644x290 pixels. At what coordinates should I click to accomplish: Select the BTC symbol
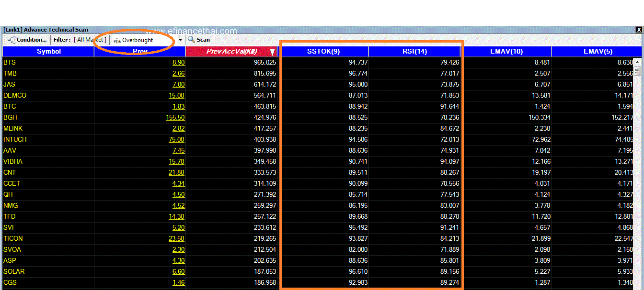pyautogui.click(x=10, y=106)
